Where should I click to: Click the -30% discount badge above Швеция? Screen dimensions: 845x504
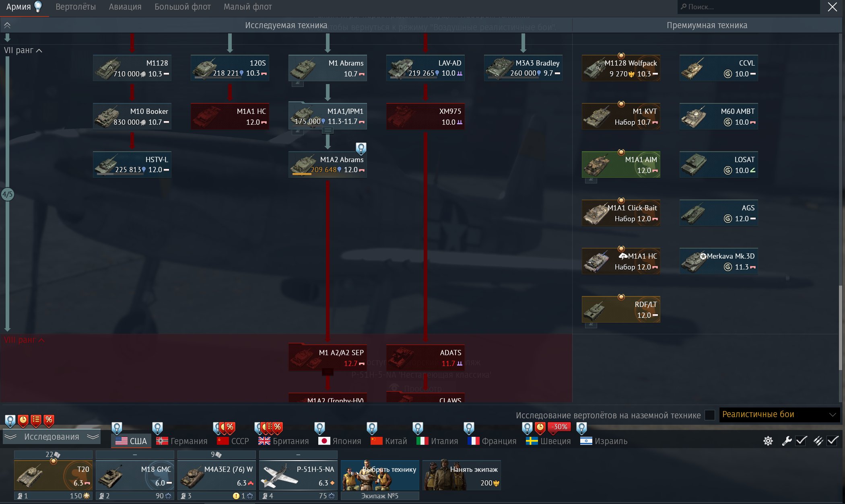click(x=559, y=427)
